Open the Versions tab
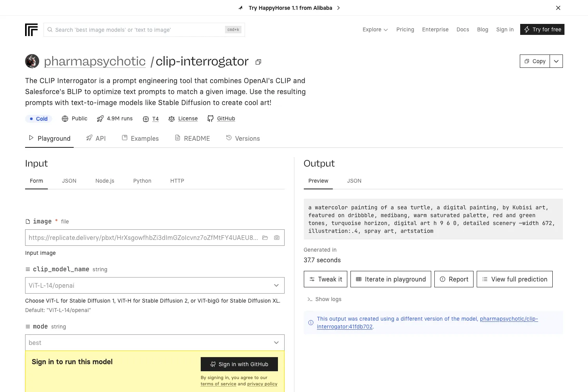Viewport: 588px width, 392px height. click(243, 138)
